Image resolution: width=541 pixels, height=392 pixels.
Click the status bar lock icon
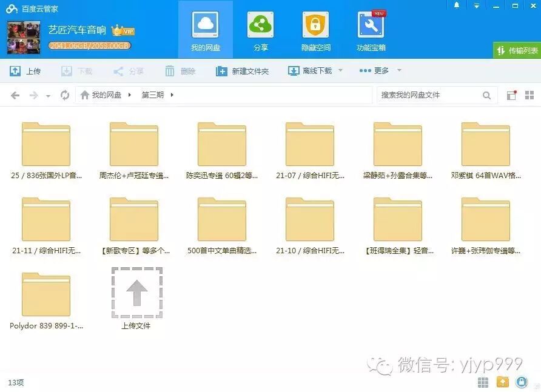pos(522,382)
